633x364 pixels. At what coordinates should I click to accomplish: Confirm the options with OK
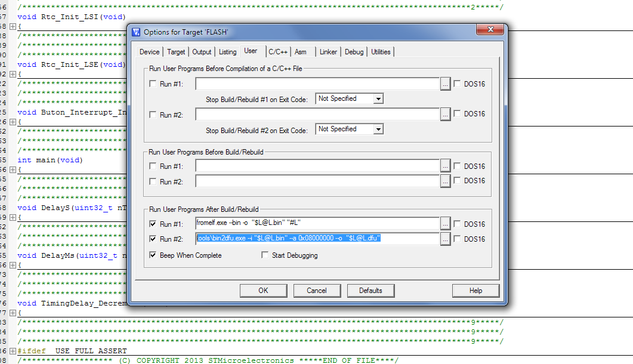pyautogui.click(x=263, y=291)
